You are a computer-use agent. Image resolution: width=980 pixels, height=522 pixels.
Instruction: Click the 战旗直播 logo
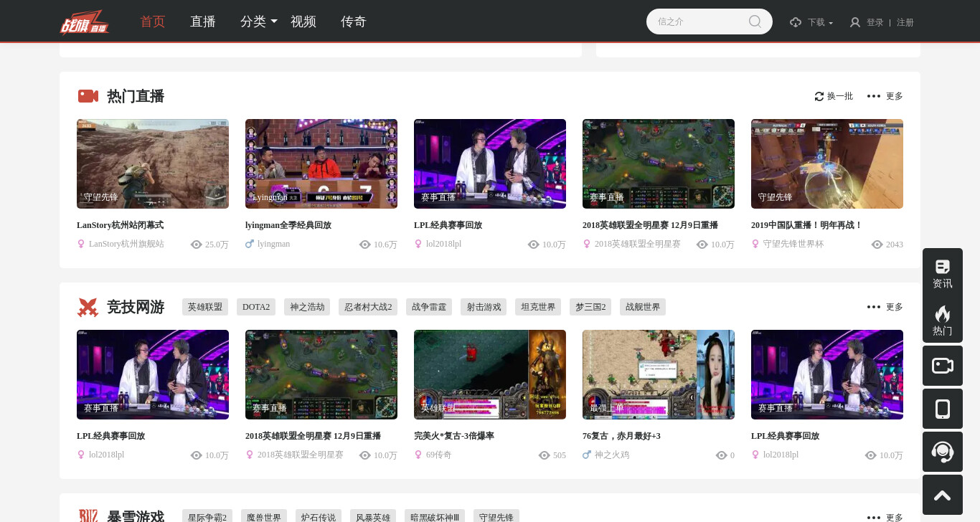tap(85, 22)
